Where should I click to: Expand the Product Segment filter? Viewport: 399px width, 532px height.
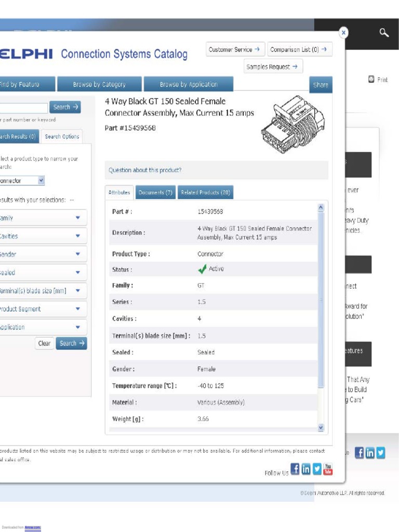pos(43,309)
